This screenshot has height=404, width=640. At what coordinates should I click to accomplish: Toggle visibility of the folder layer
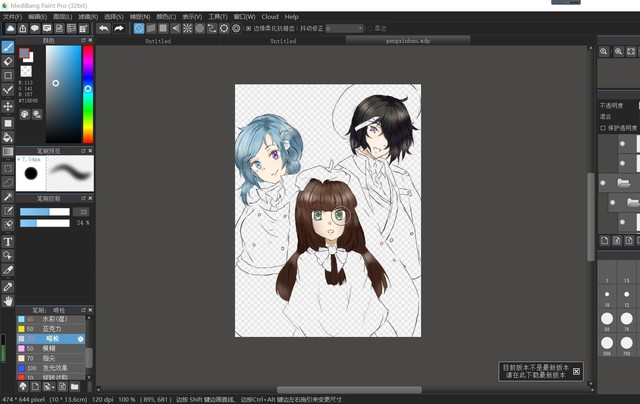pyautogui.click(x=603, y=182)
